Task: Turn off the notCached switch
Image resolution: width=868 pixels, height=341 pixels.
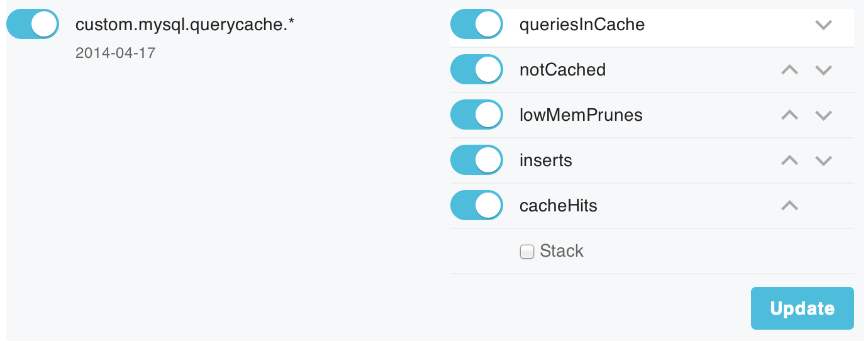Action: (477, 69)
